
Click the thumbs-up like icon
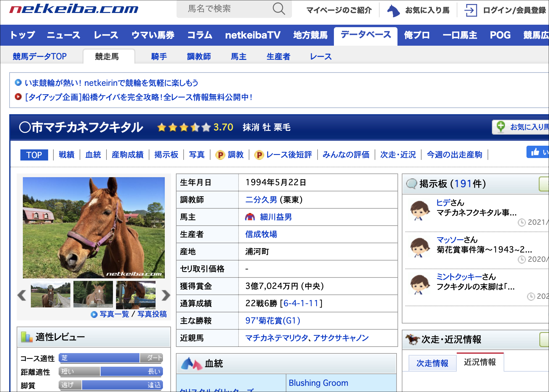(535, 152)
